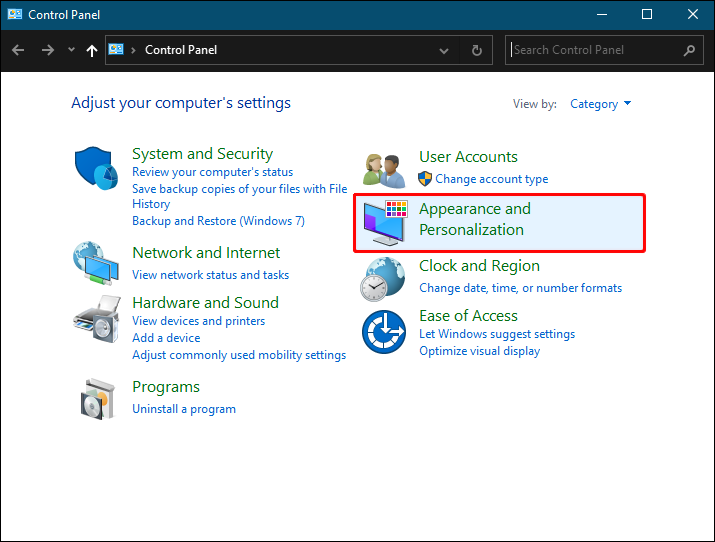Refresh the Control Panel address bar

point(477,50)
